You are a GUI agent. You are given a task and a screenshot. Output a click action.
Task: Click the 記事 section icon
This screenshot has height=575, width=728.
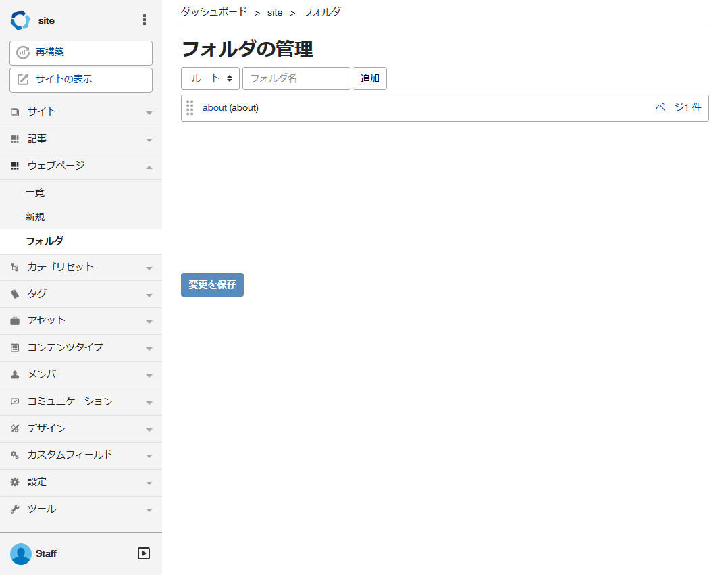(15, 139)
